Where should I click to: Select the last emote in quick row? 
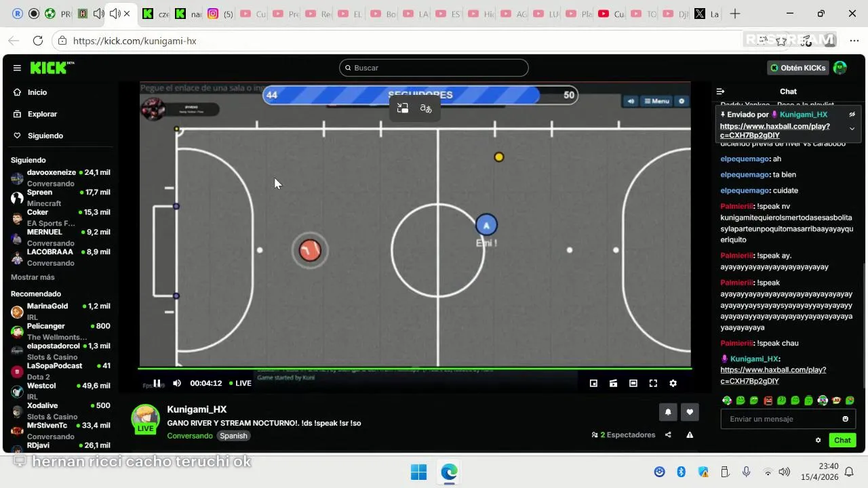pos(850,401)
